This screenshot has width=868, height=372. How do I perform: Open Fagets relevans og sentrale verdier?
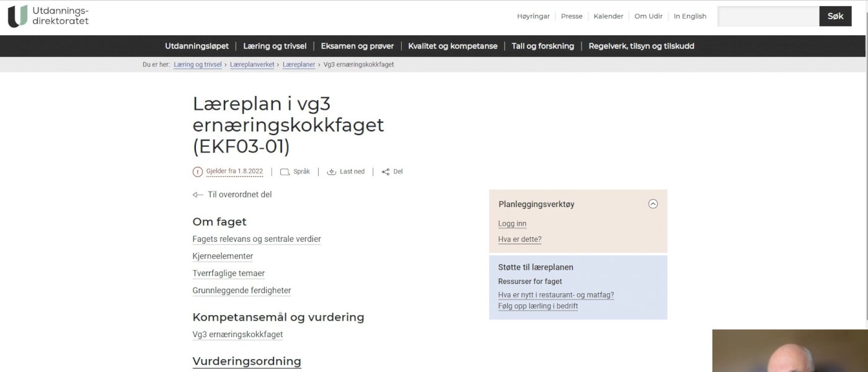tap(257, 239)
